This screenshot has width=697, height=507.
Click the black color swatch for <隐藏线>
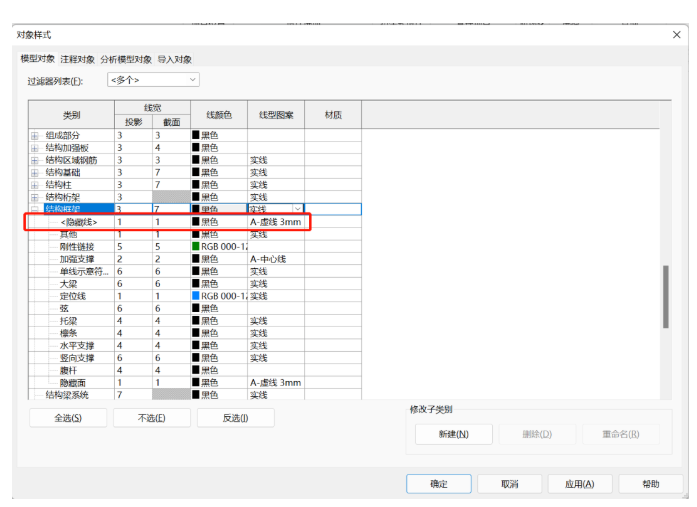pyautogui.click(x=196, y=221)
